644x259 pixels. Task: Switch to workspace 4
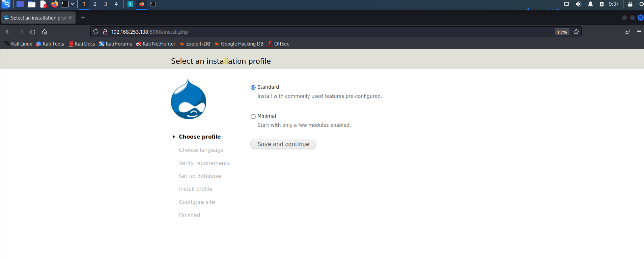click(x=116, y=4)
